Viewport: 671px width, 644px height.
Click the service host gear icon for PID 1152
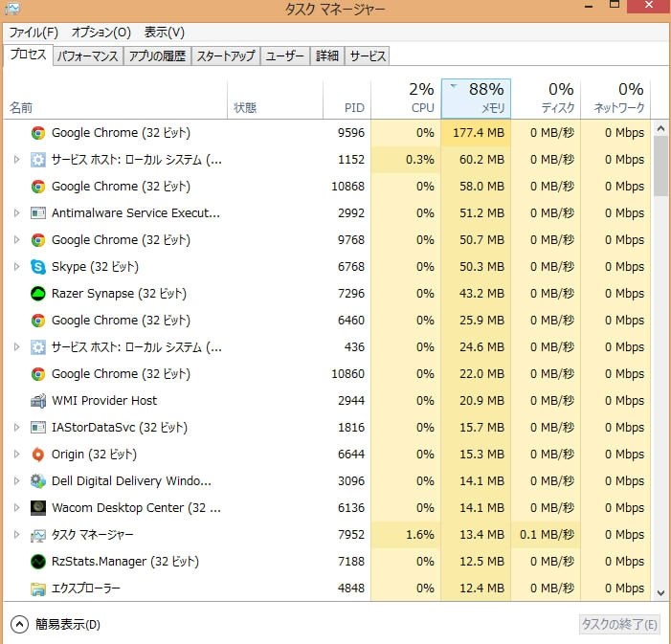[x=38, y=160]
